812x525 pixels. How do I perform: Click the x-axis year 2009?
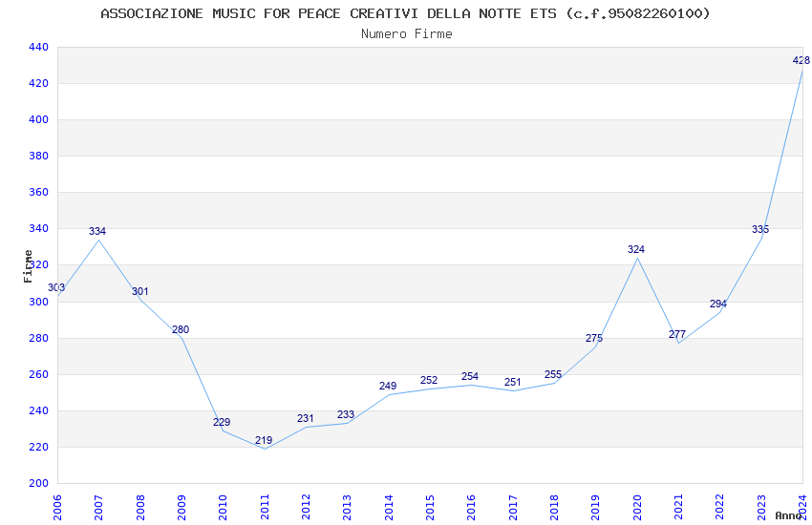point(182,507)
